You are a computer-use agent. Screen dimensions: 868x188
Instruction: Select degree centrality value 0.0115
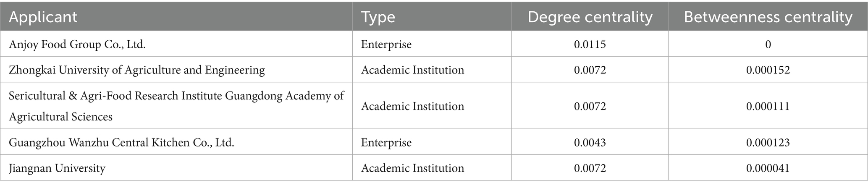point(590,44)
